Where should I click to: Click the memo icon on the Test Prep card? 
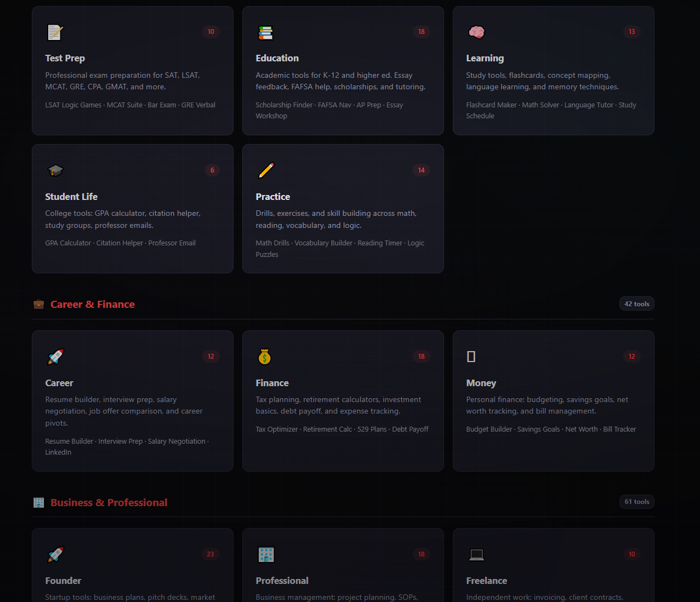(55, 32)
